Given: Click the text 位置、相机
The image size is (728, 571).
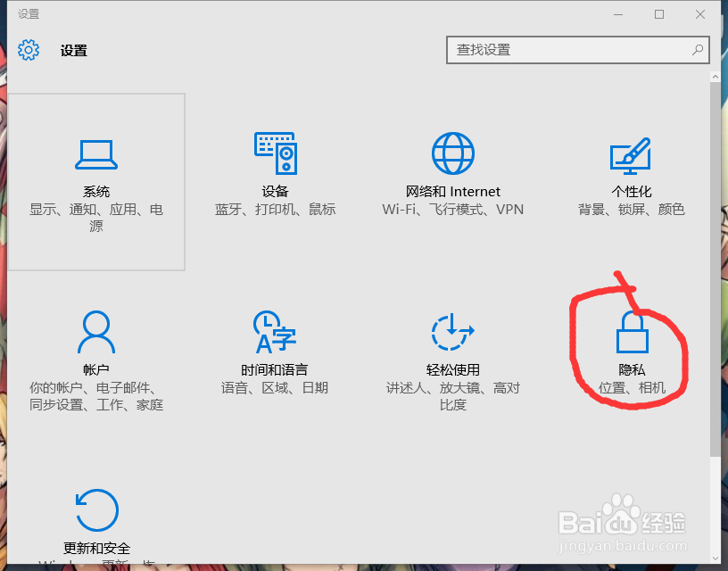Looking at the screenshot, I should tap(632, 387).
